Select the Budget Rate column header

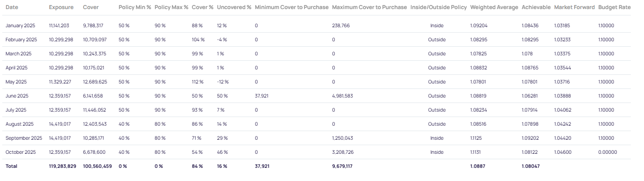(x=614, y=8)
